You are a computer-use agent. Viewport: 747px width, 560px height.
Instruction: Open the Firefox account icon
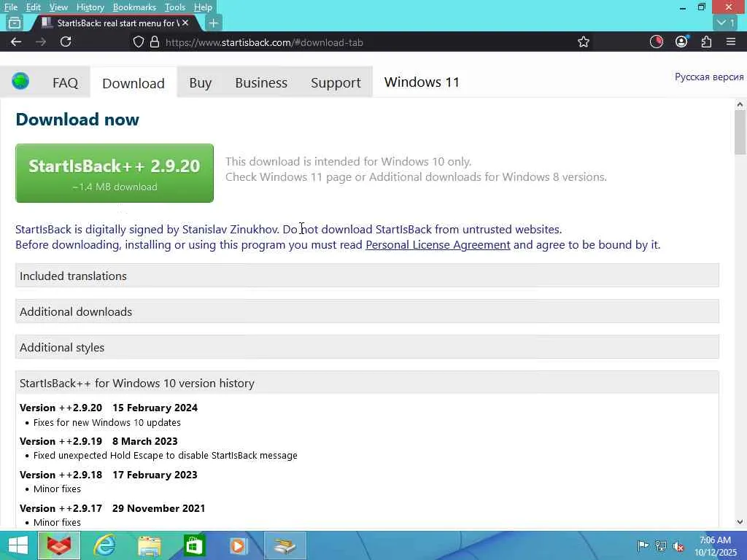[x=681, y=42]
